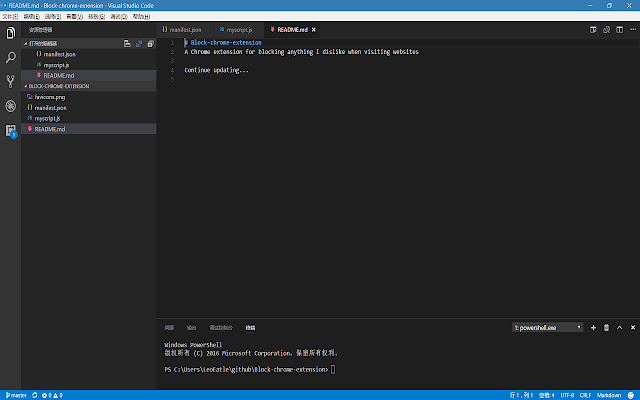Open the Go (G) menu
The width and height of the screenshot is (640, 400).
(96, 17)
